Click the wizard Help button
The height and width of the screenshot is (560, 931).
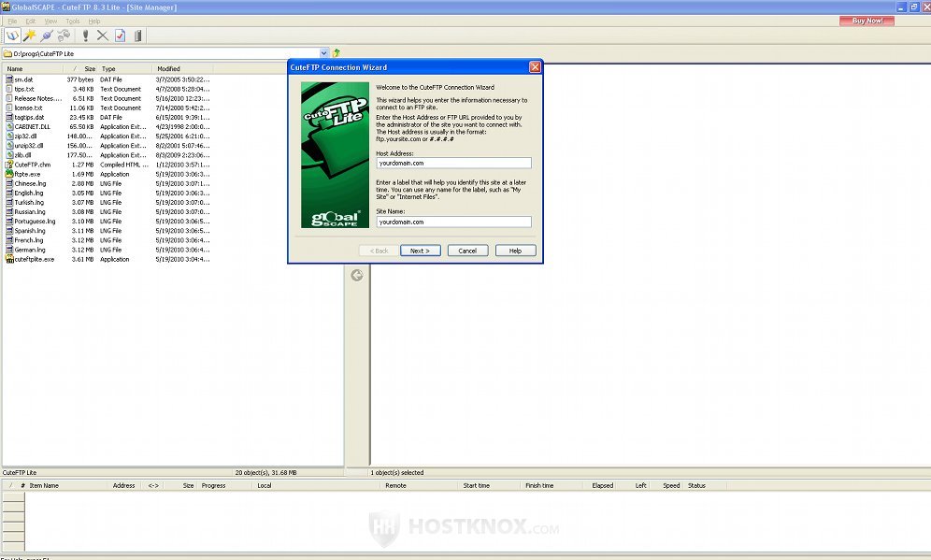click(x=515, y=251)
